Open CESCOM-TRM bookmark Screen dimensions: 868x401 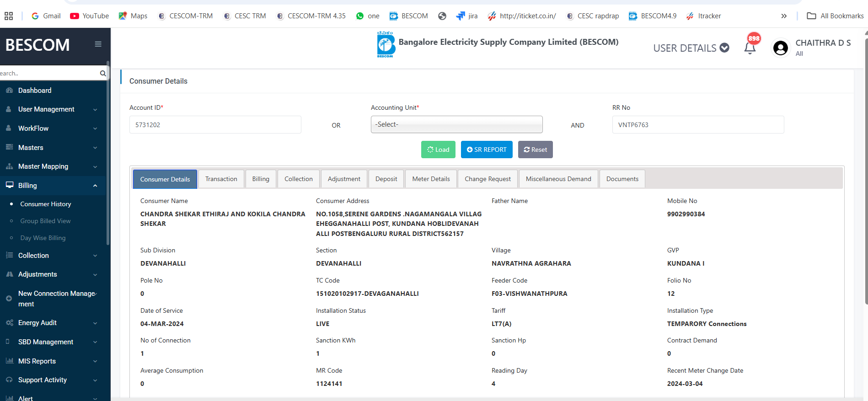[185, 16]
